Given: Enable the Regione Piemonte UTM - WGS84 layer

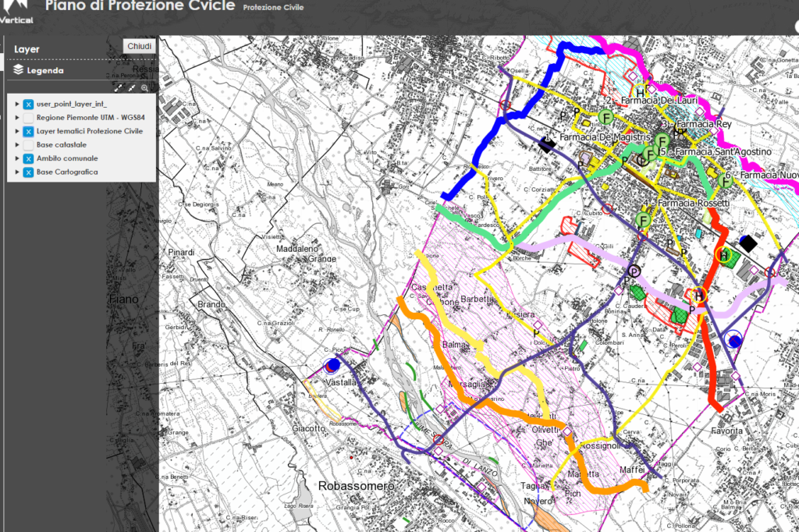Looking at the screenshot, I should pyautogui.click(x=28, y=118).
